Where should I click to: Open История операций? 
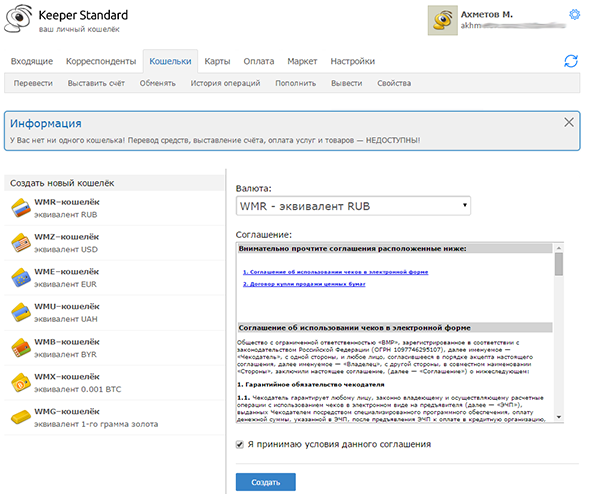tap(225, 83)
